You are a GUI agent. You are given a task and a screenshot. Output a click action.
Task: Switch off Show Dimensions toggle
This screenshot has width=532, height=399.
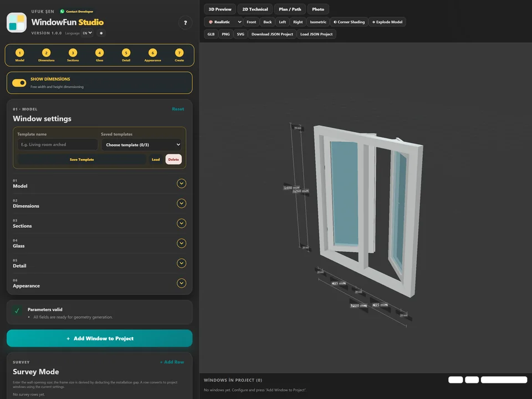pos(19,83)
